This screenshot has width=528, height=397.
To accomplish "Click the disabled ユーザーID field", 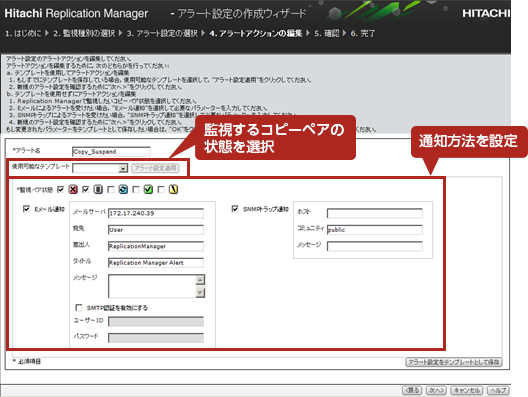I will click(156, 322).
